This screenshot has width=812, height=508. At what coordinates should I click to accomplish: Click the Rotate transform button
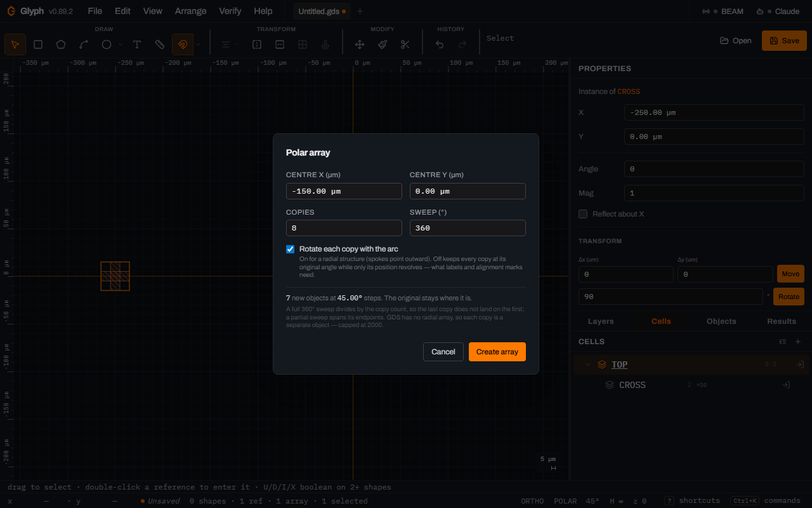(x=789, y=297)
